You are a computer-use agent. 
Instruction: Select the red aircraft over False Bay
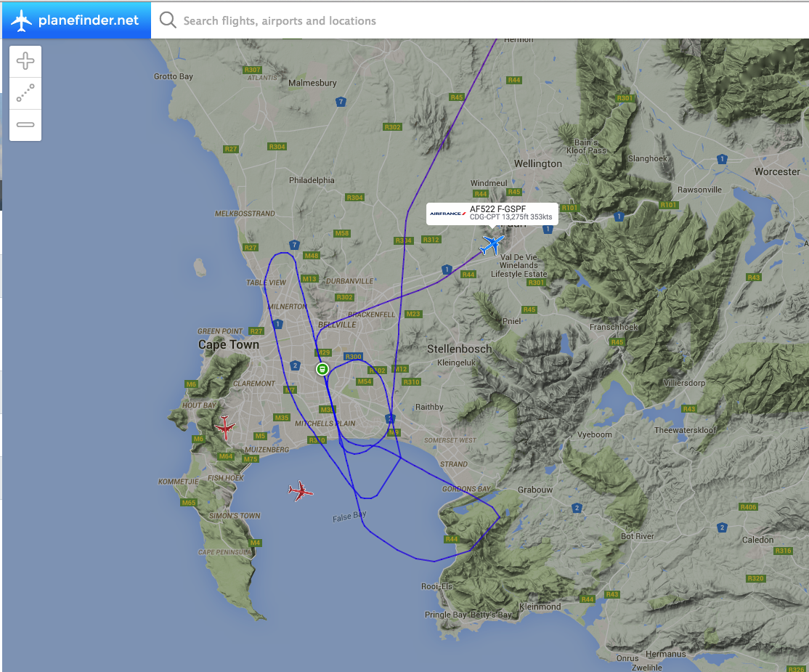click(x=300, y=490)
